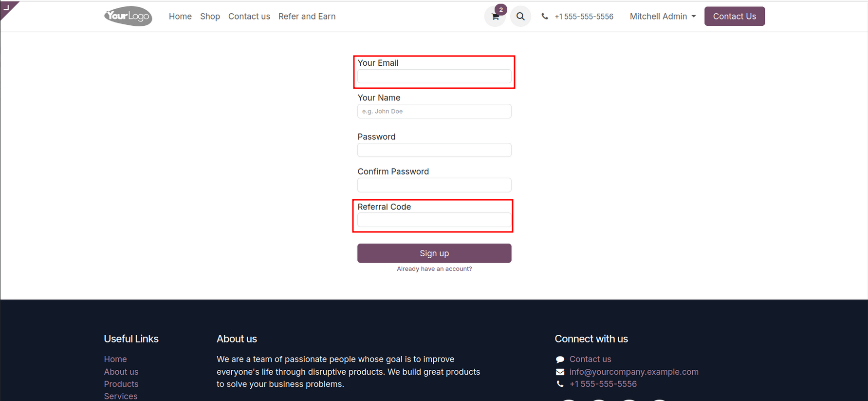This screenshot has height=401, width=868.
Task: Click the info@yourcompany.example.com email link
Action: (x=634, y=372)
